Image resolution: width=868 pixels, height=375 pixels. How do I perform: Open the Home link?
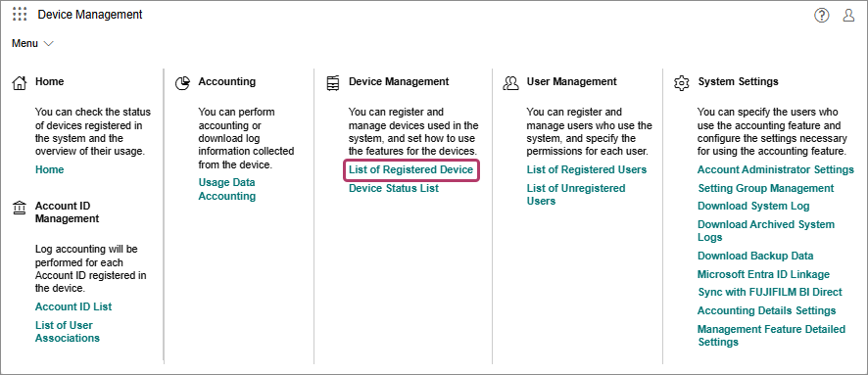point(49,169)
